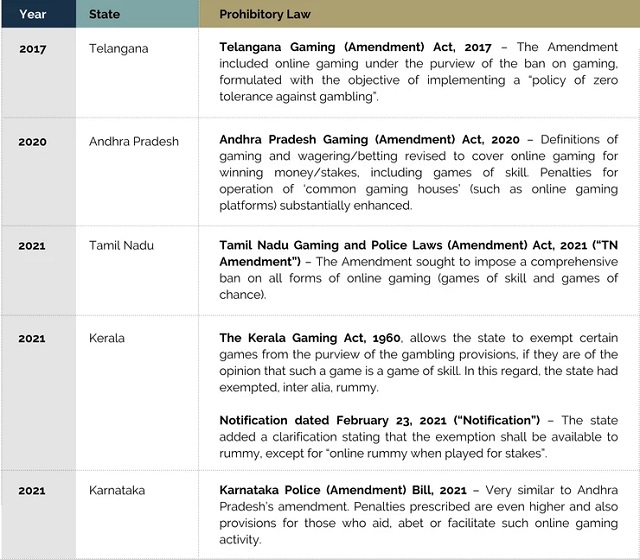Click the 2021 year in Kerala row

click(x=32, y=338)
